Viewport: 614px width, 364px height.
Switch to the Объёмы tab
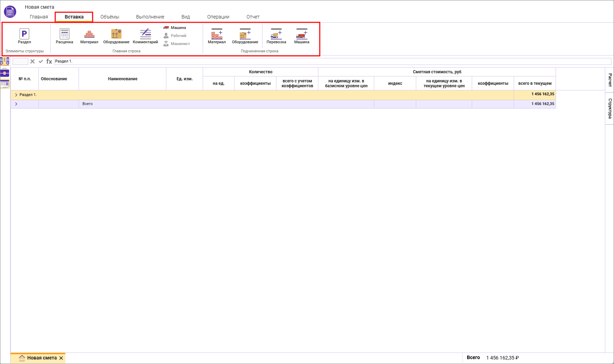pyautogui.click(x=110, y=17)
